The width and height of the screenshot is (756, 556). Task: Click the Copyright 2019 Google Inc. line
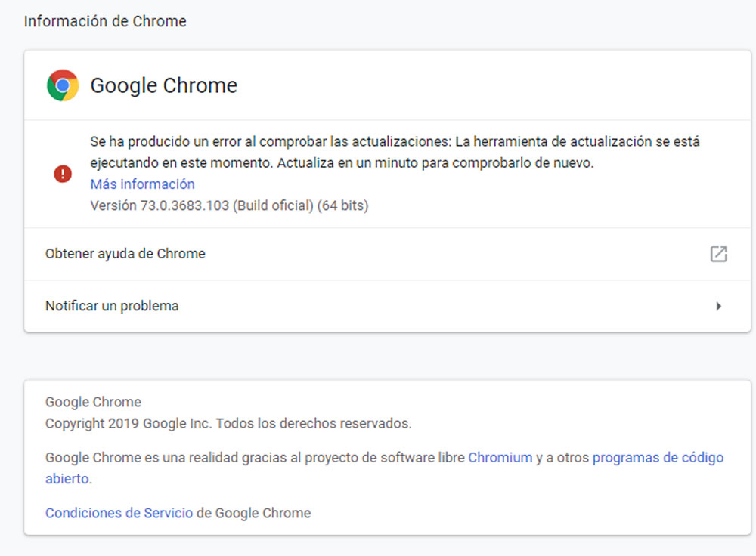(228, 423)
